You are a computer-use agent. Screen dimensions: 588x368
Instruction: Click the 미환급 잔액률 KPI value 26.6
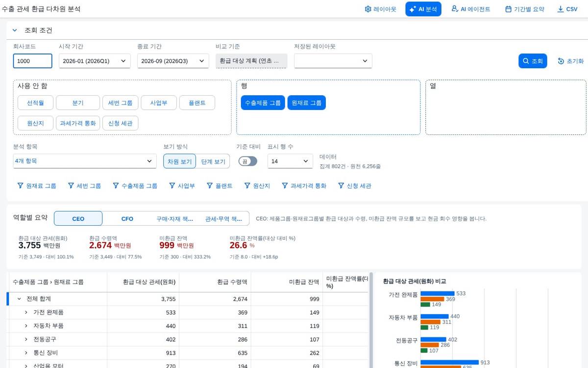tap(238, 245)
